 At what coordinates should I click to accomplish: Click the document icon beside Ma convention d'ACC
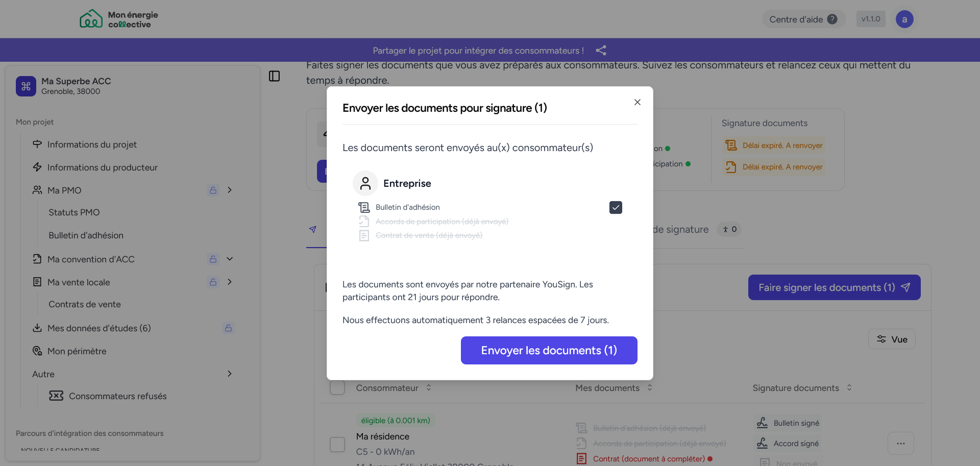click(37, 259)
